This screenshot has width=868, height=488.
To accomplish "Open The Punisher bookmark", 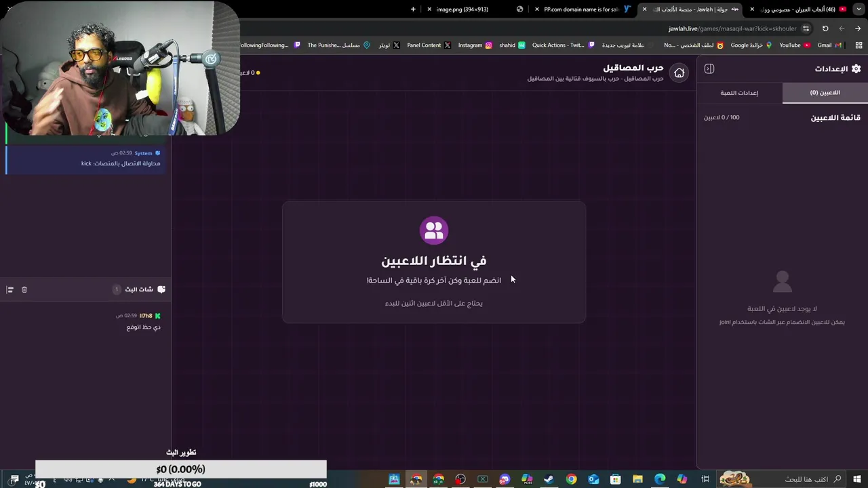I will [338, 45].
